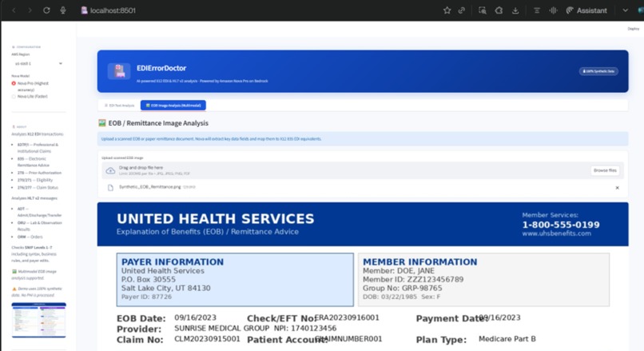The width and height of the screenshot is (644, 351).
Task: Click the Configuration section gear icon
Action: coord(13,47)
